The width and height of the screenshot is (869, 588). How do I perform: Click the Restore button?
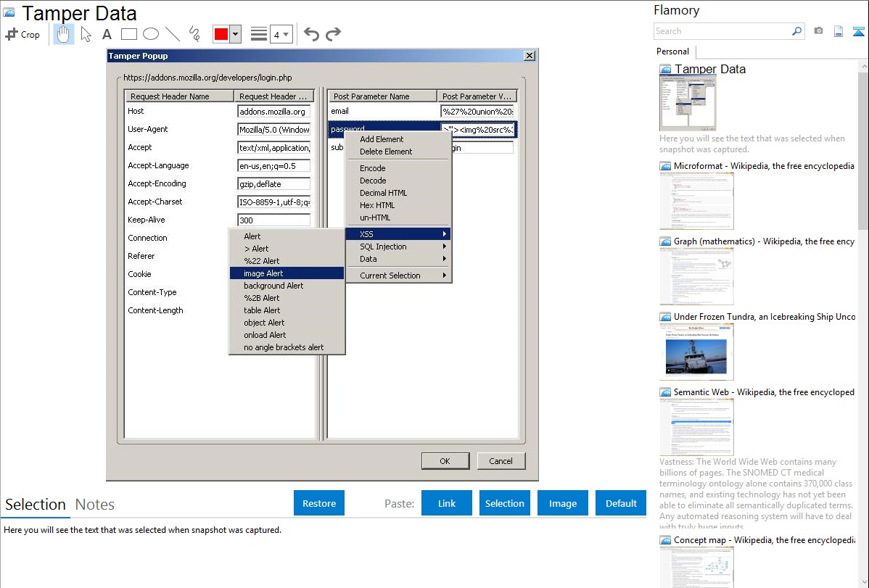319,502
